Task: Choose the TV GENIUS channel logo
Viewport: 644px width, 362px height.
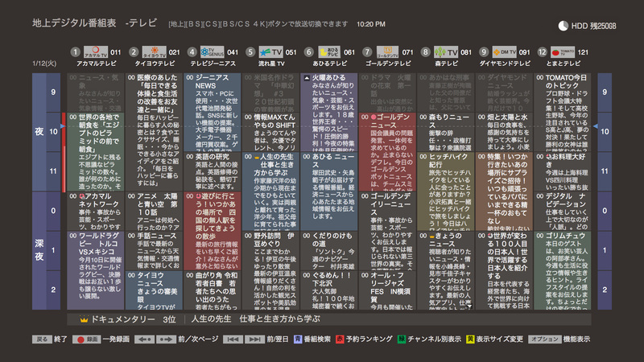Action: [x=213, y=52]
